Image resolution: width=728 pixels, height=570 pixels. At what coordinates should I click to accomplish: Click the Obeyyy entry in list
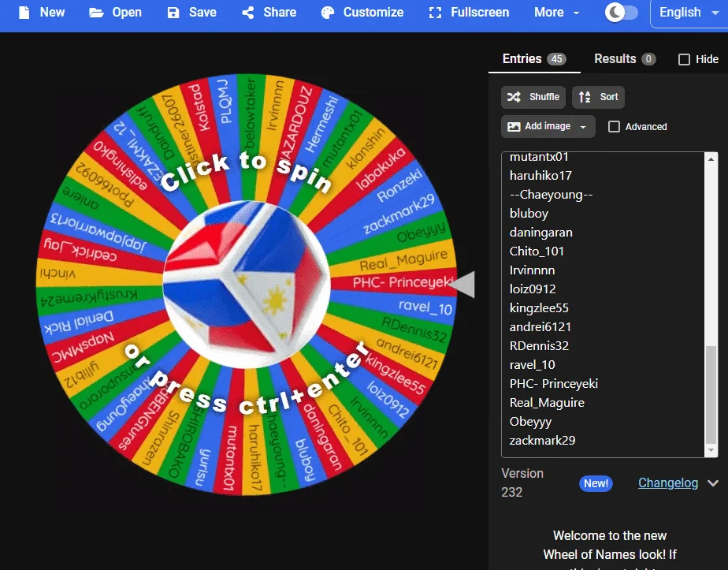(x=531, y=422)
